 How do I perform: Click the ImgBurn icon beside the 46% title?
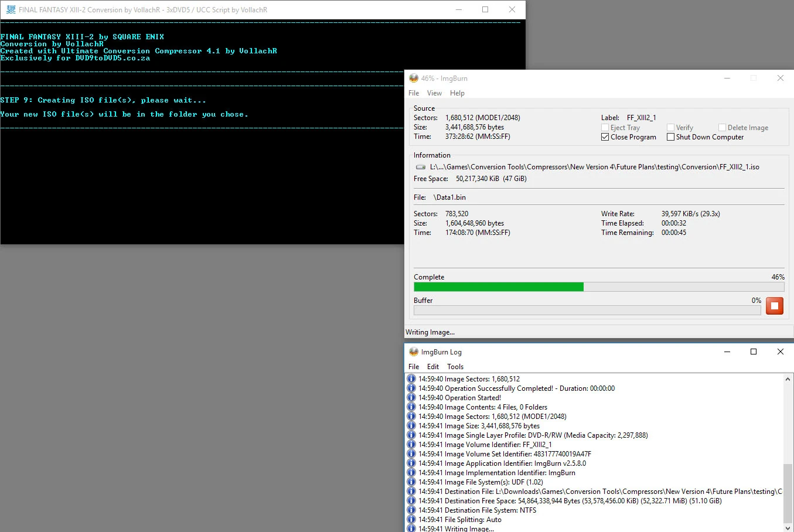tap(414, 78)
